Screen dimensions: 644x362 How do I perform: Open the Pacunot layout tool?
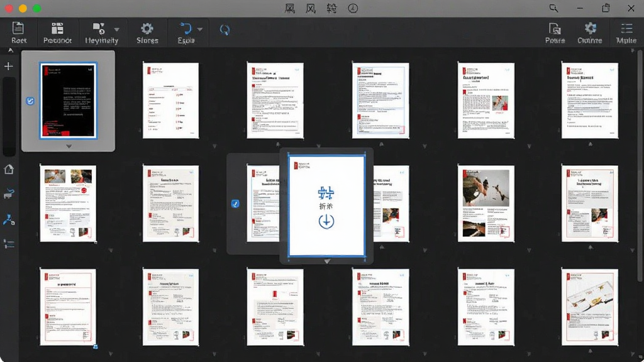(x=57, y=28)
